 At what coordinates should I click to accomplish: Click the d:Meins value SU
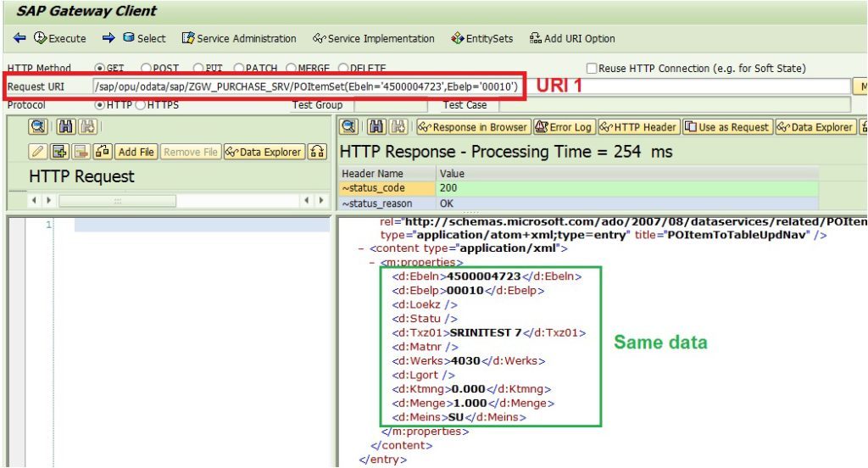pos(456,417)
